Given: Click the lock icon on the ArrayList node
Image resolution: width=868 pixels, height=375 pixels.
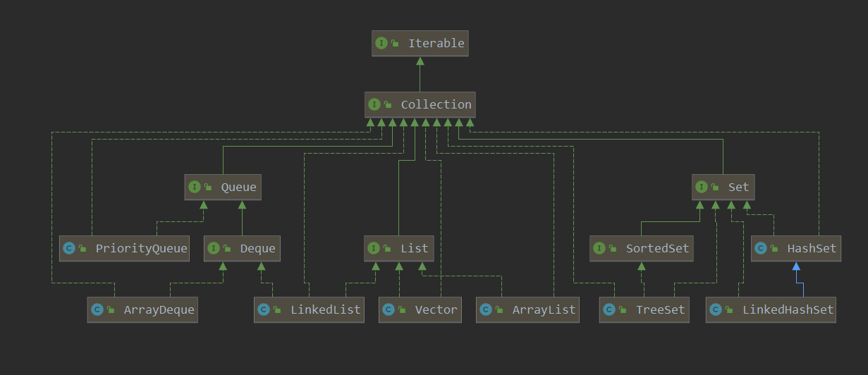Looking at the screenshot, I should (x=499, y=310).
